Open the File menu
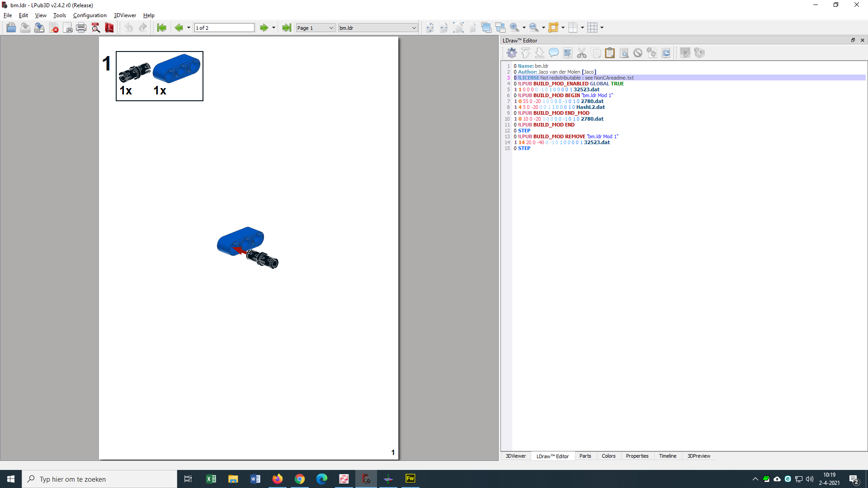 click(x=8, y=15)
